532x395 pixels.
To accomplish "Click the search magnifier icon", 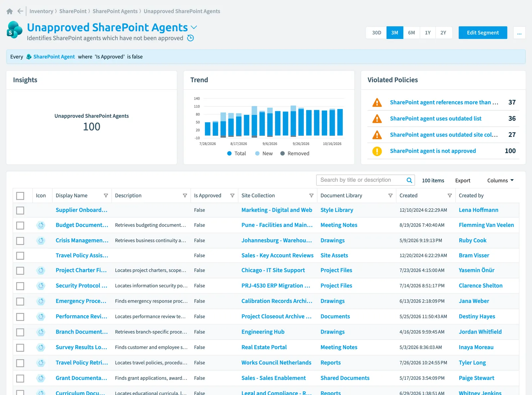I will [x=409, y=180].
